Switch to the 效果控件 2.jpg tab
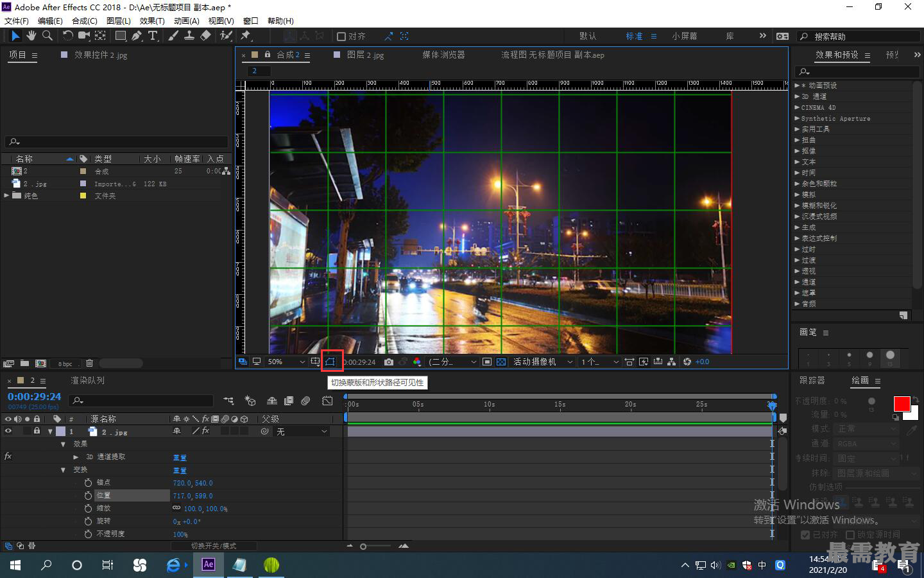 101,55
